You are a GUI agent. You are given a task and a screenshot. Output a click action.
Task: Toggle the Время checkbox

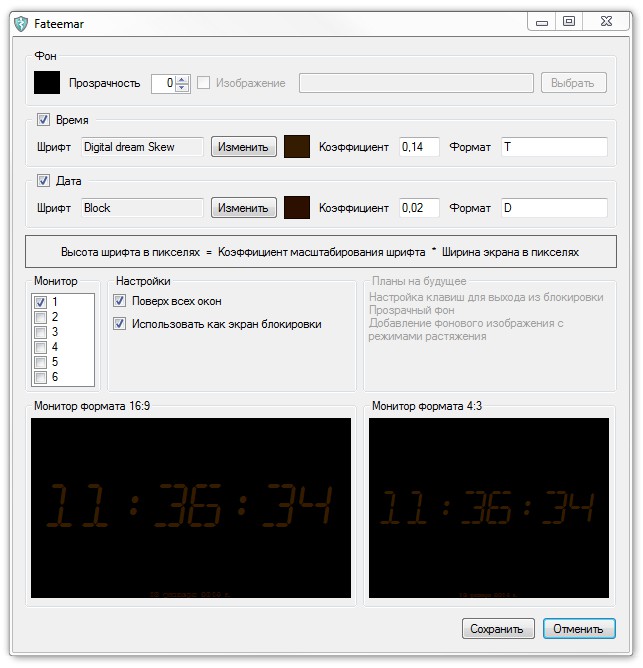point(43,119)
